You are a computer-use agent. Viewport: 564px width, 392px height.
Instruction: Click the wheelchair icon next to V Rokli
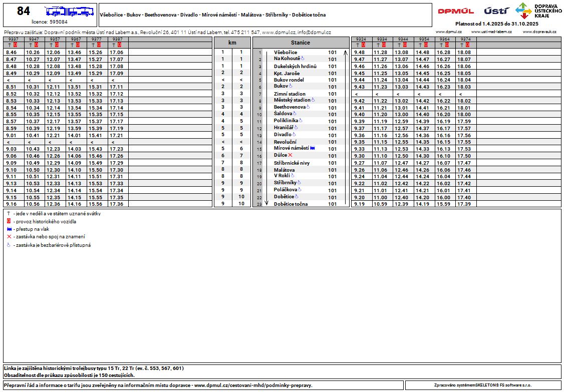click(293, 176)
